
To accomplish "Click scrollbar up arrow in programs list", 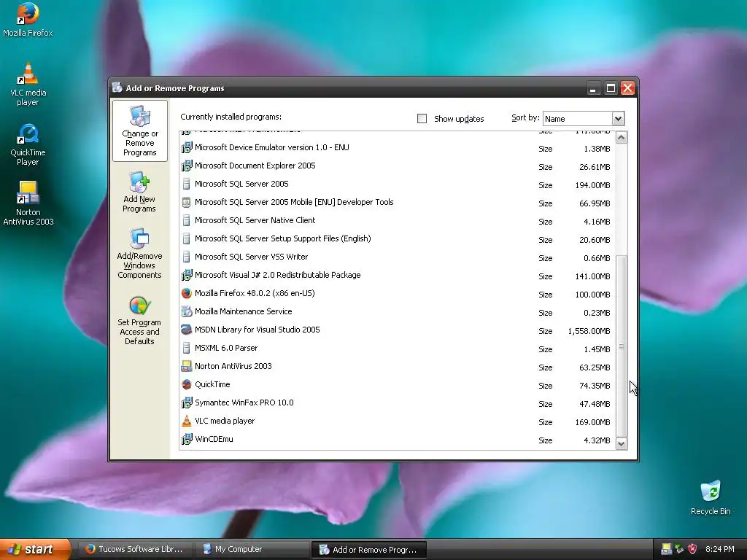I will click(622, 138).
